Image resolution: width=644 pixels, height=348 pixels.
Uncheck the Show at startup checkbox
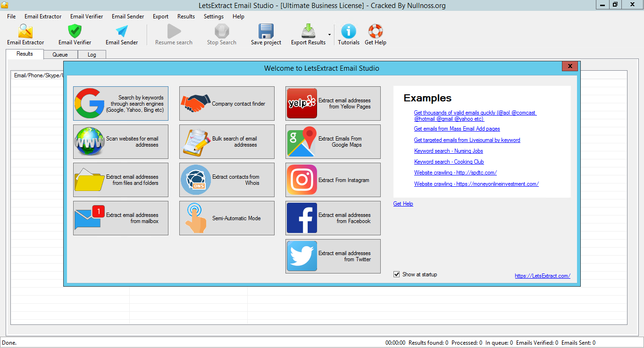click(x=397, y=274)
